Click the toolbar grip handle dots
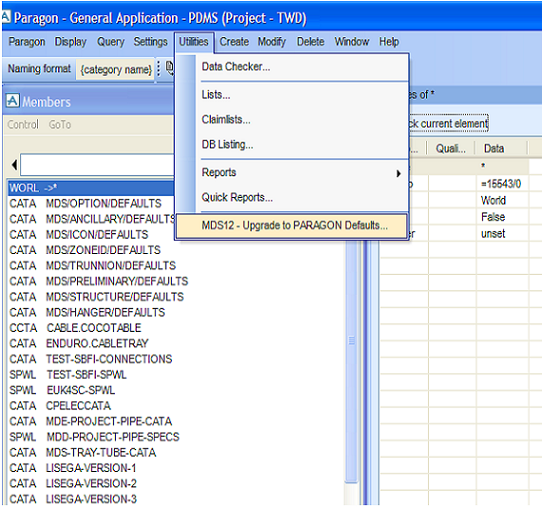This screenshot has height=508, width=542. (x=159, y=68)
